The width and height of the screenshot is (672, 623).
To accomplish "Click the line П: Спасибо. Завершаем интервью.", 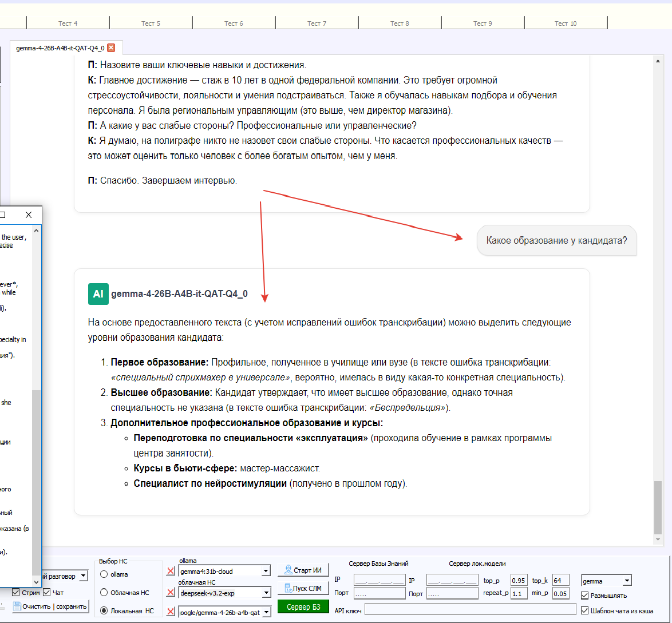I will 163,180.
